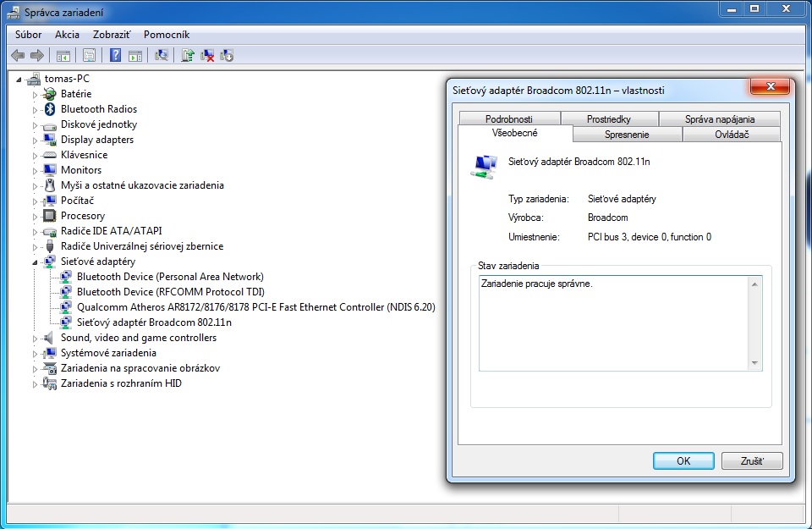Select Qualcomm Atheros AR8172 Ethernet Controller
This screenshot has height=529, width=812.
255,307
